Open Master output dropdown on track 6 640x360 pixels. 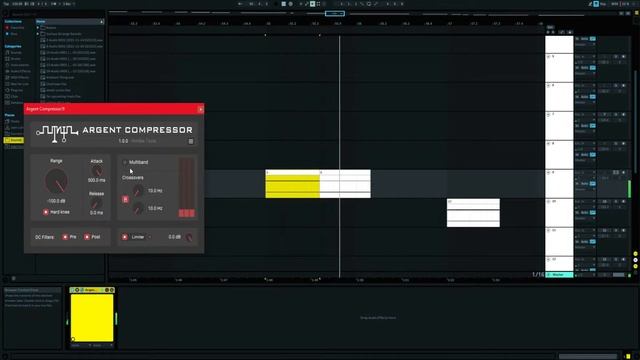585,102
